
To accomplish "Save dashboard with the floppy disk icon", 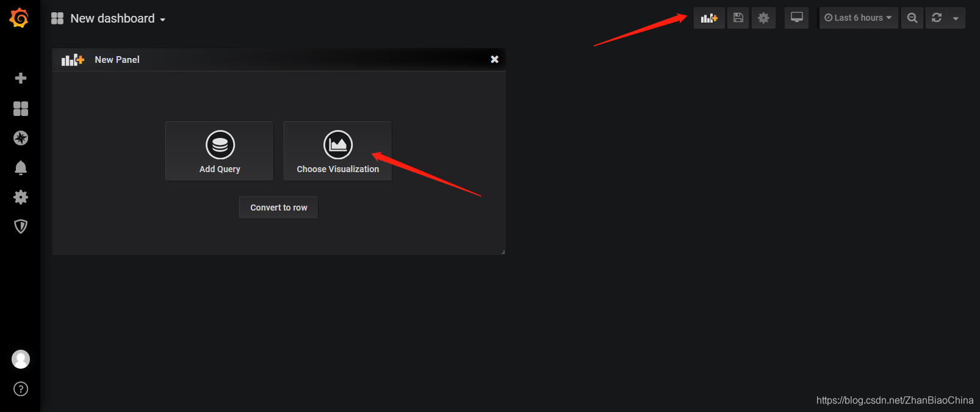I will [738, 18].
